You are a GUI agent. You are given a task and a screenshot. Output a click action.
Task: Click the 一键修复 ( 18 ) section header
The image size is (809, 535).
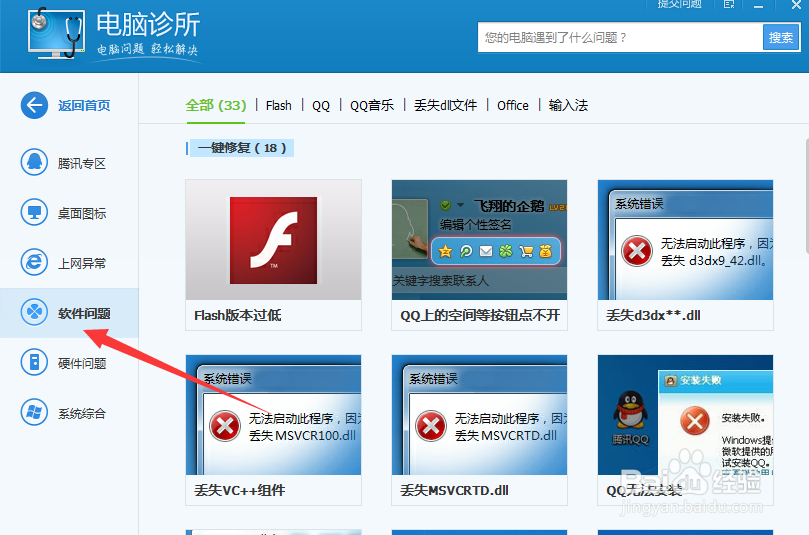pos(241,148)
